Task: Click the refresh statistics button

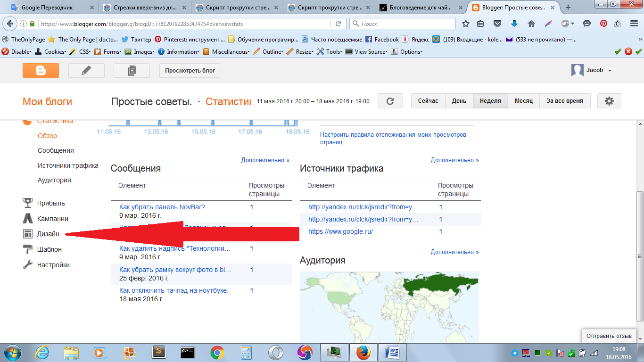Action: (x=389, y=101)
